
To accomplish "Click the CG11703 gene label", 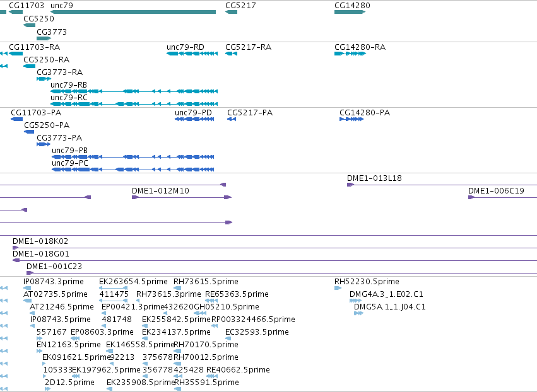I will tap(27, 6).
